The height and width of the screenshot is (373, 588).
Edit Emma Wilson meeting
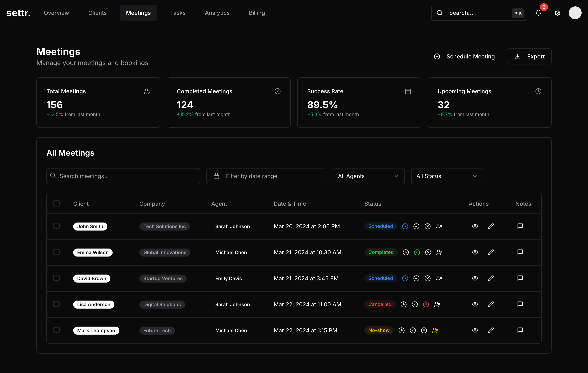click(x=491, y=252)
